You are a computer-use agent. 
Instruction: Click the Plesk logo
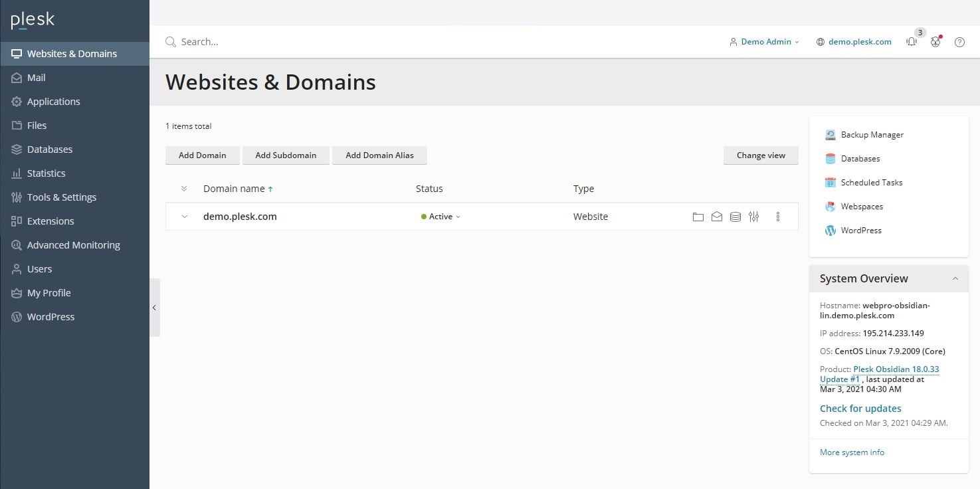[33, 21]
